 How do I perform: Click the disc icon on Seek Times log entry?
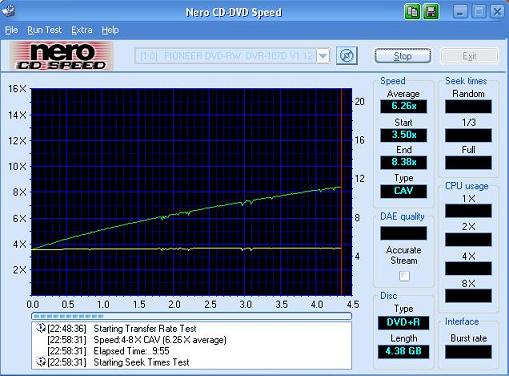point(41,362)
